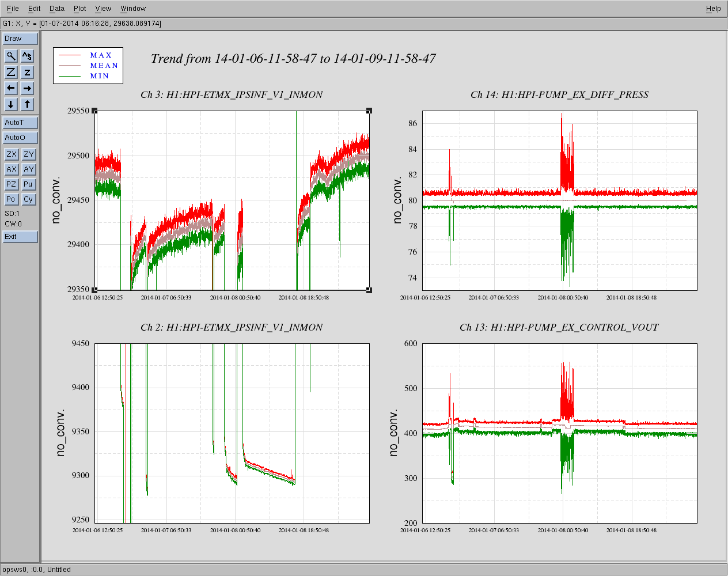Pan left with the left arrow icon

point(11,88)
